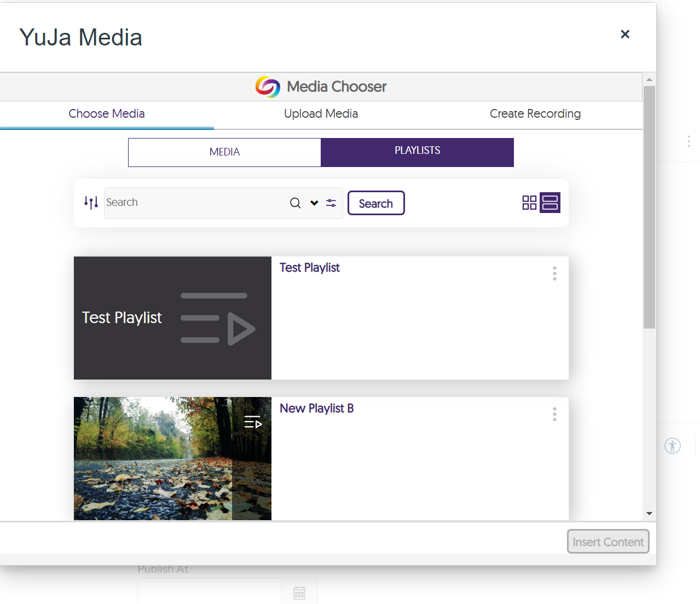Click the playlist icon on autumn thumbnail
The height and width of the screenshot is (604, 700).
253,422
